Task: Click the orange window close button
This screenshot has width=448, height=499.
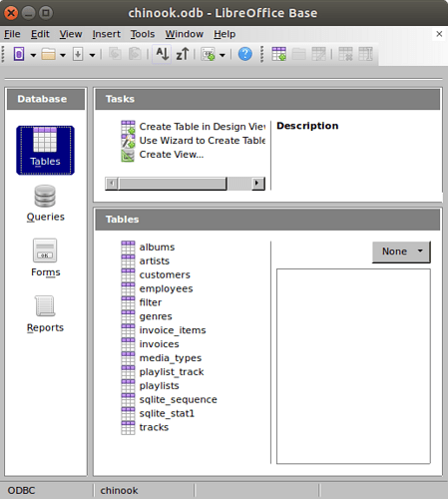Action: [x=11, y=13]
